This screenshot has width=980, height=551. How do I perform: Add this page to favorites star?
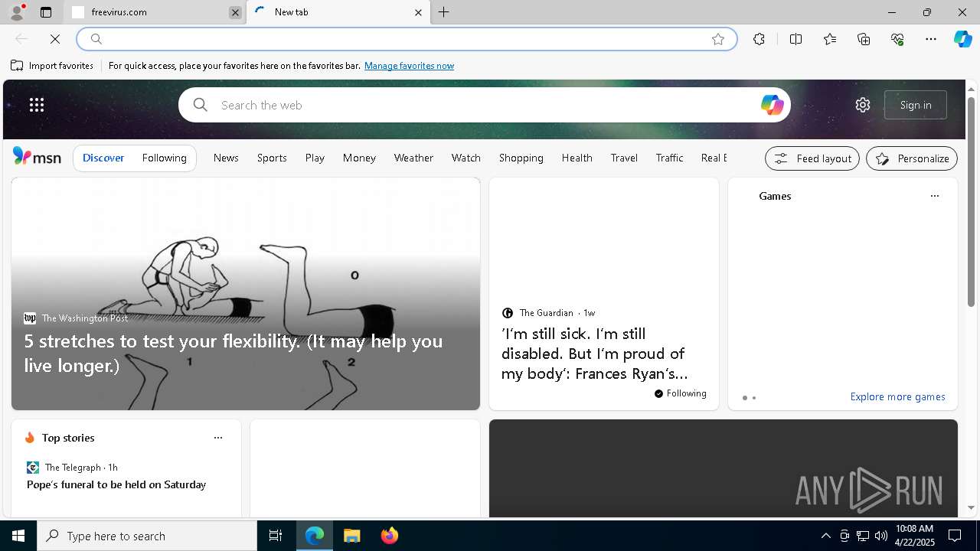[718, 39]
